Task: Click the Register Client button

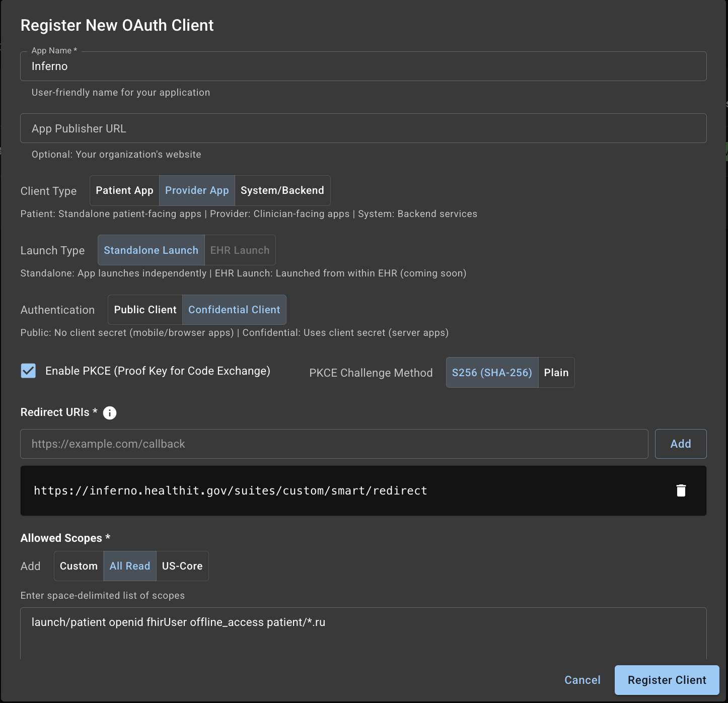Action: [667, 680]
